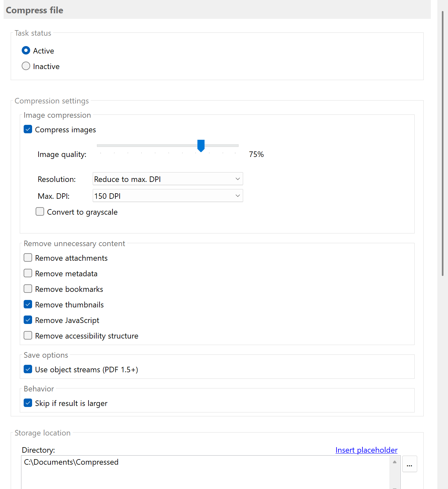This screenshot has width=448, height=489.
Task: Expand the 150 DPI selection list
Action: [238, 196]
